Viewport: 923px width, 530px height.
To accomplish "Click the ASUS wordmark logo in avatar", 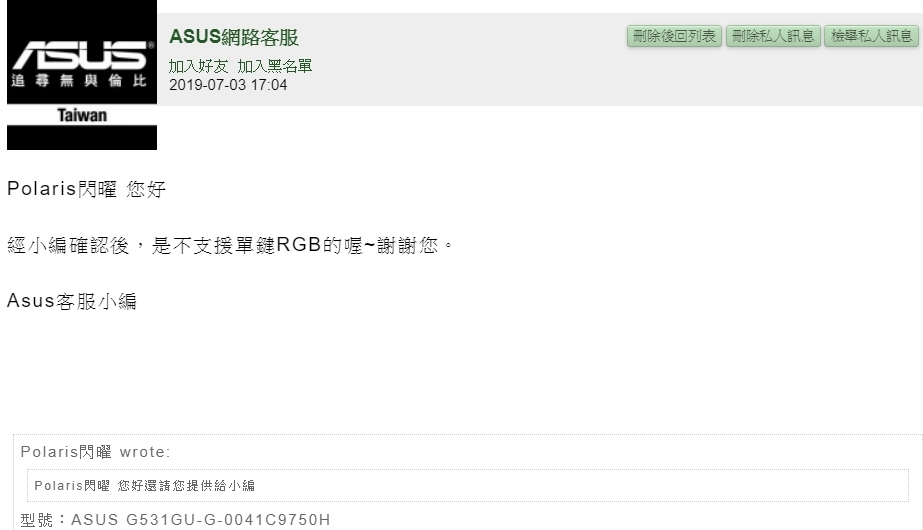I will 82,55.
